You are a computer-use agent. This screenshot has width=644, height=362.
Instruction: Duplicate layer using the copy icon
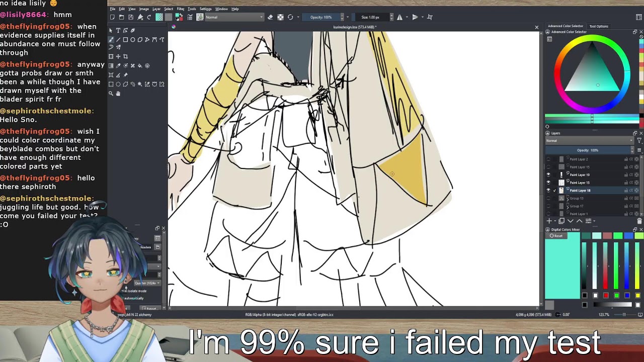[561, 221]
